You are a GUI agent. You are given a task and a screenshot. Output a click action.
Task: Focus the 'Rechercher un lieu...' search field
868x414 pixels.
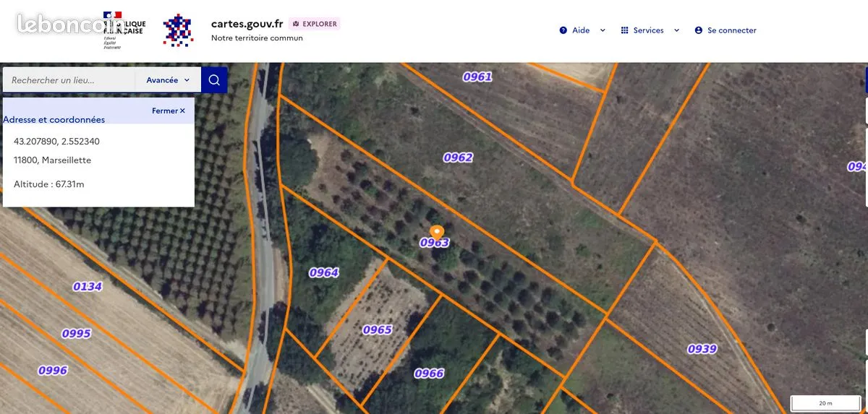tap(69, 80)
